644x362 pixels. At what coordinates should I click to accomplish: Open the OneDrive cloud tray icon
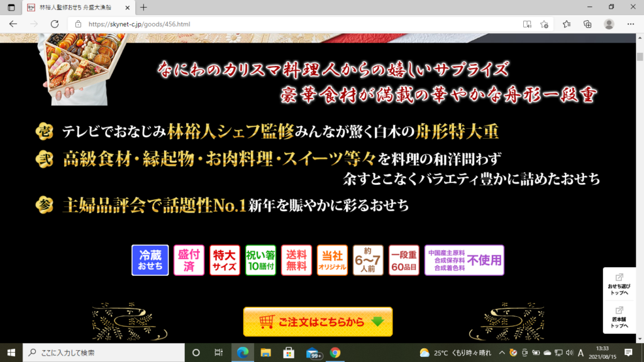pyautogui.click(x=548, y=353)
